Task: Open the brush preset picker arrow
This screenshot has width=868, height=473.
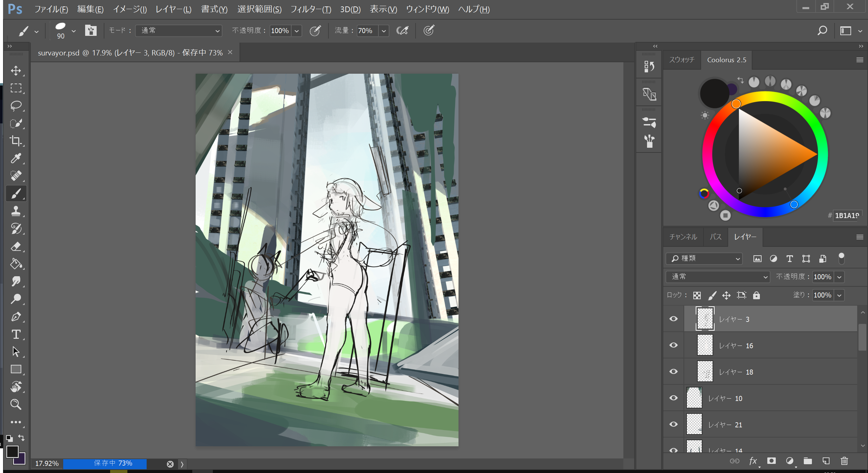Action: [x=74, y=31]
